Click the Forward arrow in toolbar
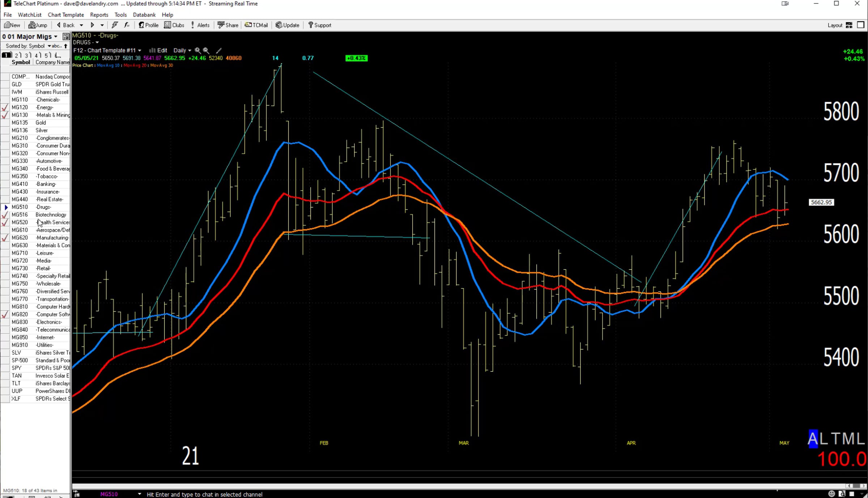This screenshot has height=498, width=868. 92,25
